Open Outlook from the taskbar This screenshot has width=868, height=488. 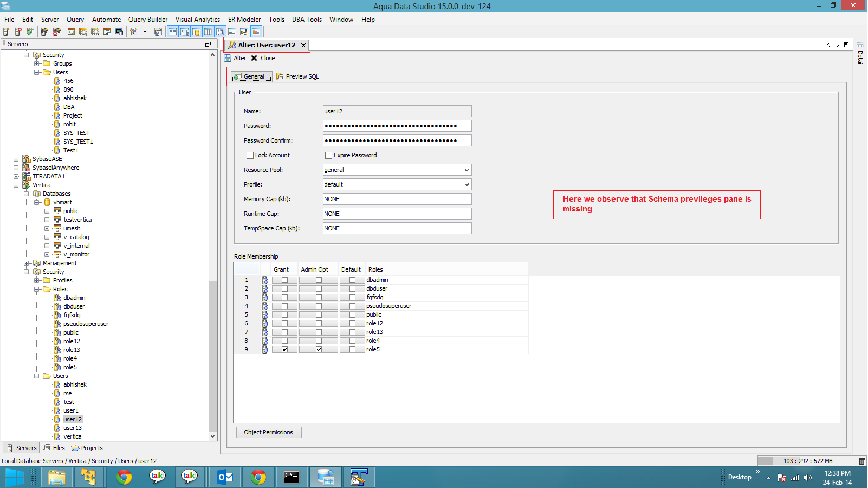point(224,477)
